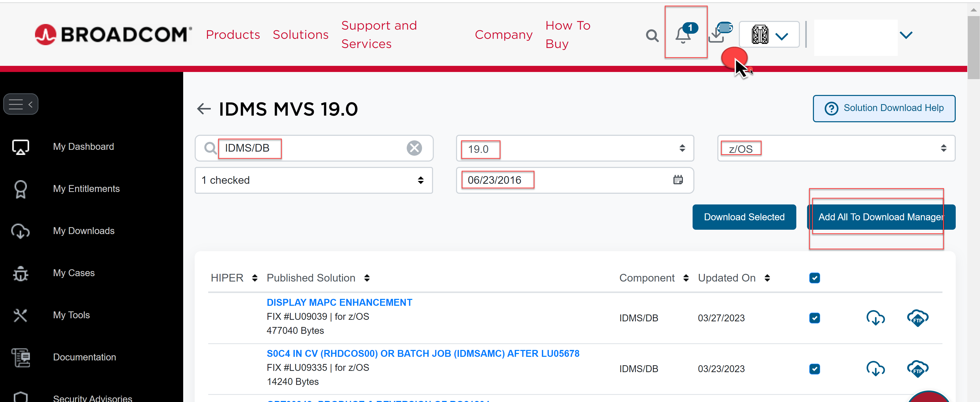
Task: Uncheck the DISPLAY MAPC ENHANCEMENT row checkbox
Action: (814, 318)
